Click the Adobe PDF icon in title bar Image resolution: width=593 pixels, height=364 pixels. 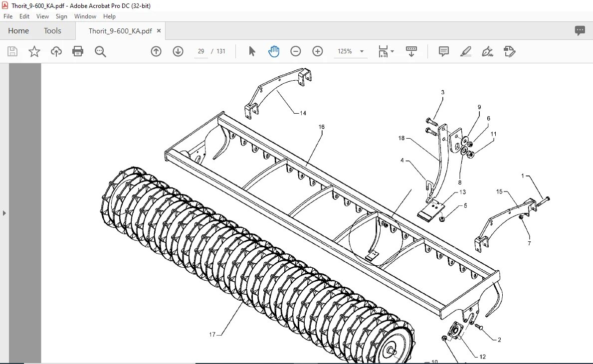click(x=5, y=5)
